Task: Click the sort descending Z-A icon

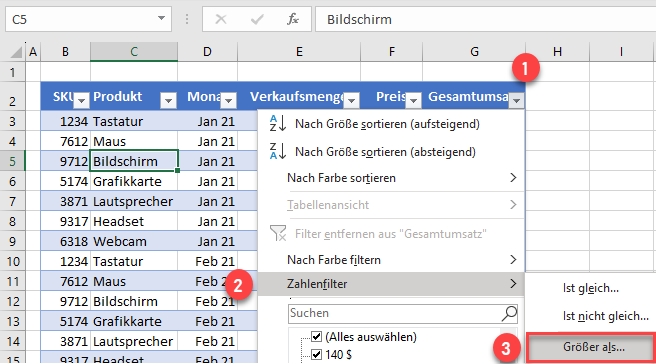Action: [278, 151]
